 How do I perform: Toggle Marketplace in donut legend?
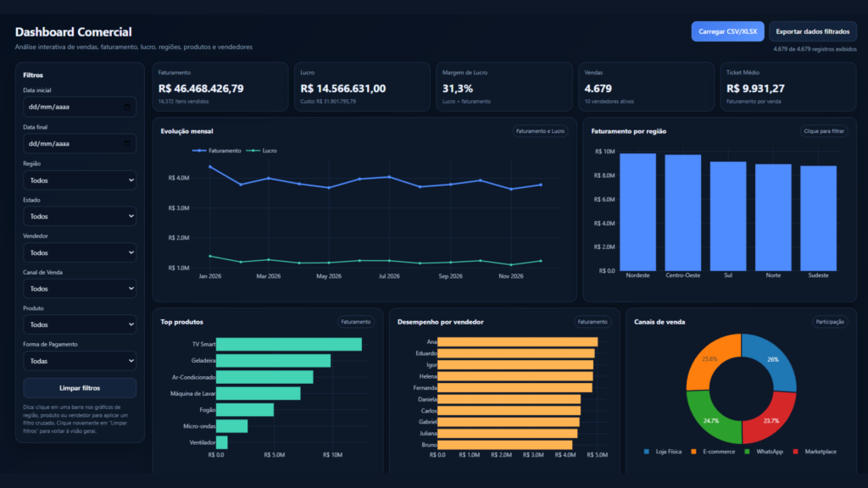coord(815,452)
